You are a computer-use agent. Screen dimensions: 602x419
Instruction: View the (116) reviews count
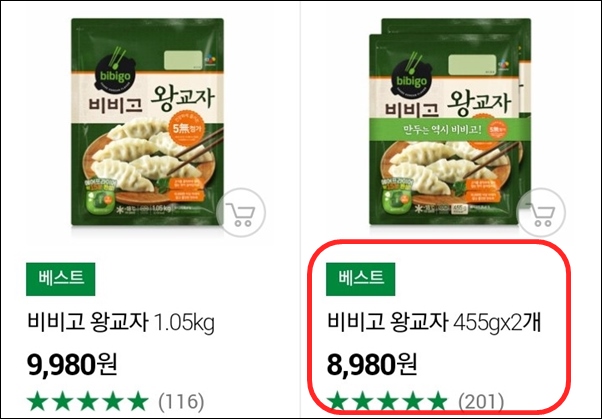pos(181,402)
